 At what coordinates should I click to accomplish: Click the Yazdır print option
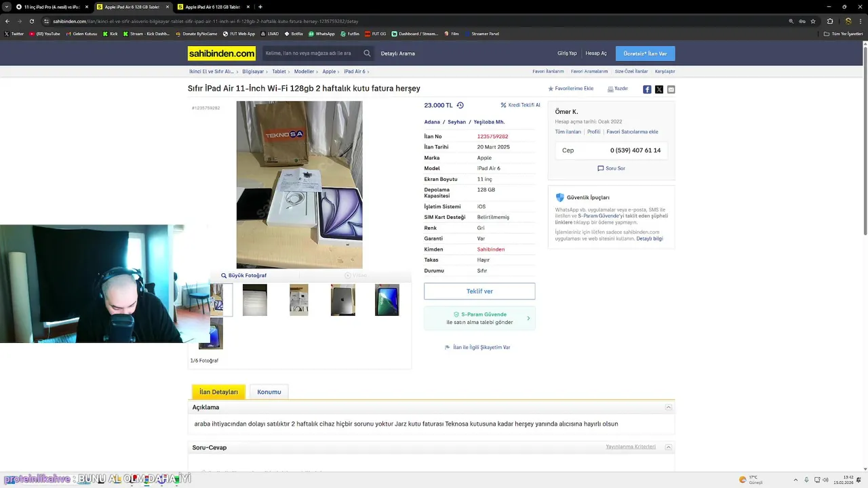[x=618, y=89]
